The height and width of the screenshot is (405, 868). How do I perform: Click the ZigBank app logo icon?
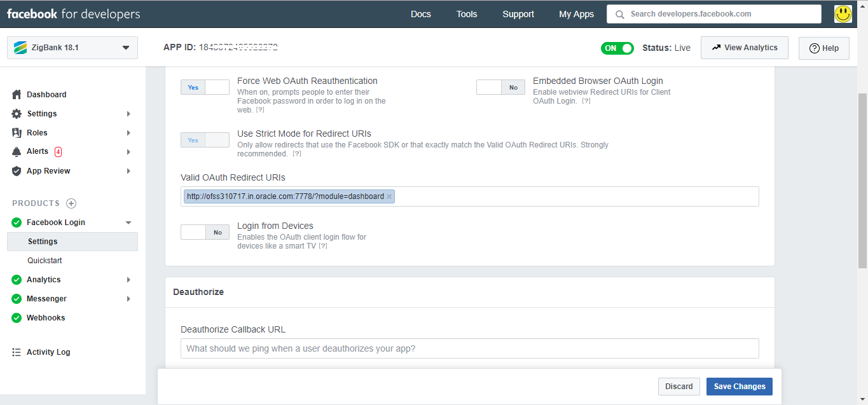[20, 48]
